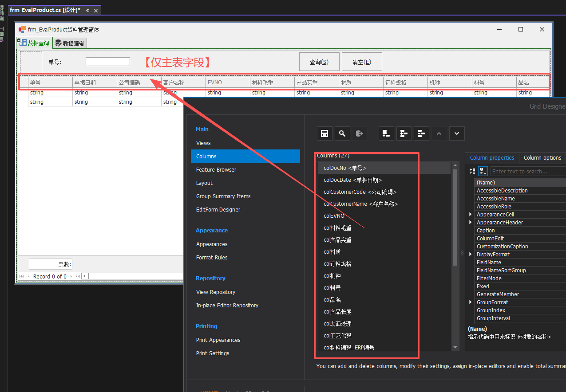Click the 条数 count field
566x392 pixels.
click(x=51, y=264)
